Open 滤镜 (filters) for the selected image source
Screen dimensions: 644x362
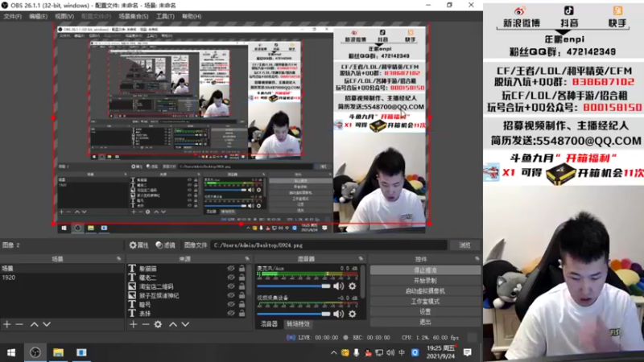pyautogui.click(x=166, y=245)
